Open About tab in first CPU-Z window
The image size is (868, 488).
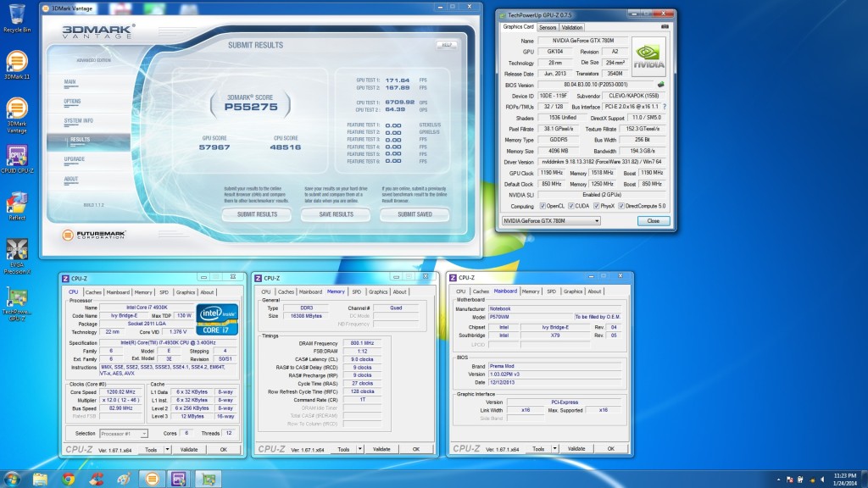pyautogui.click(x=207, y=292)
